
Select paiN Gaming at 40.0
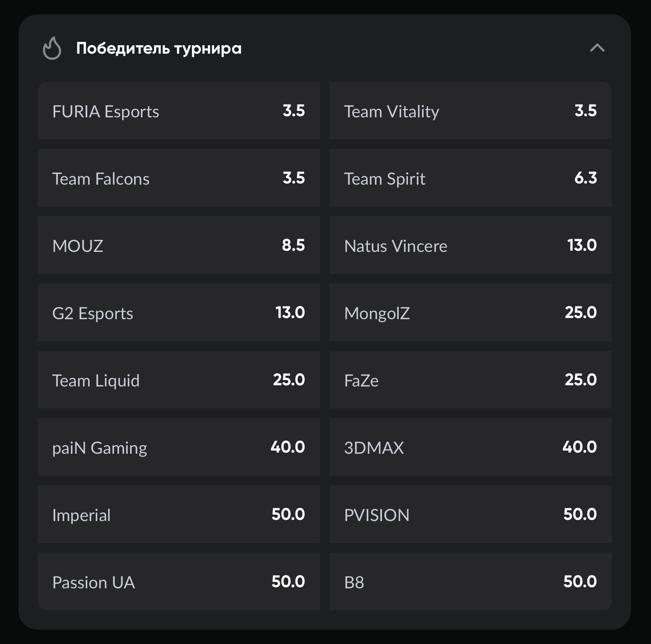pos(179,447)
